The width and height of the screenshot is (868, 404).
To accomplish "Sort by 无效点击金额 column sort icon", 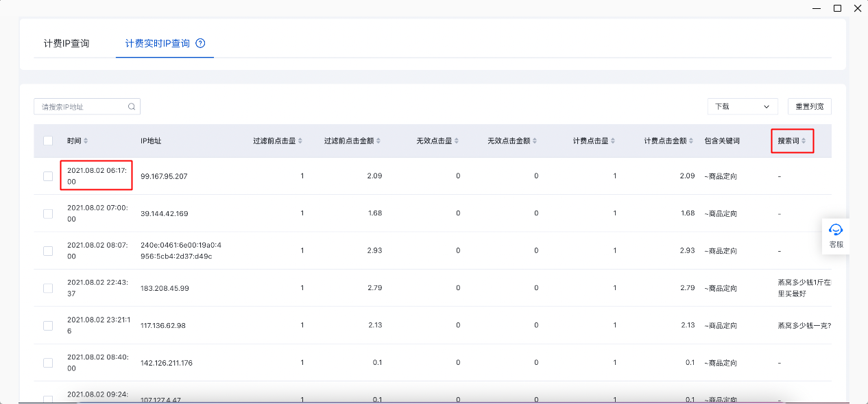I will (535, 141).
